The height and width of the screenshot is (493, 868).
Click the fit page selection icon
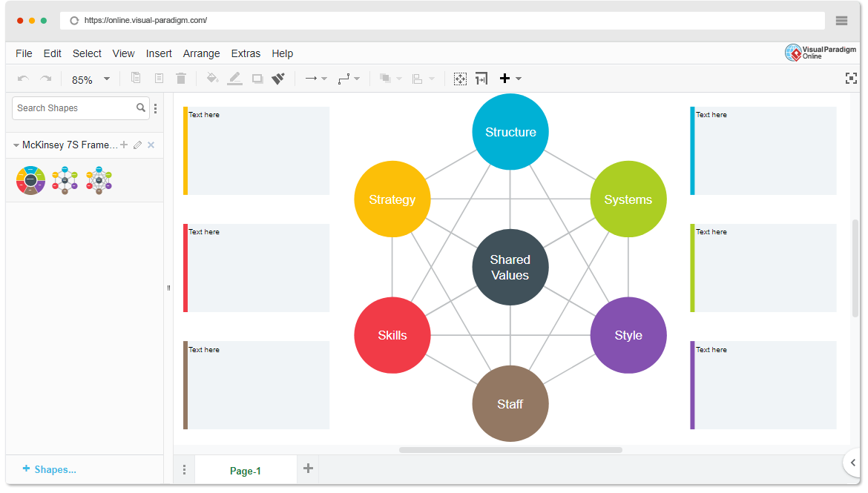point(460,79)
